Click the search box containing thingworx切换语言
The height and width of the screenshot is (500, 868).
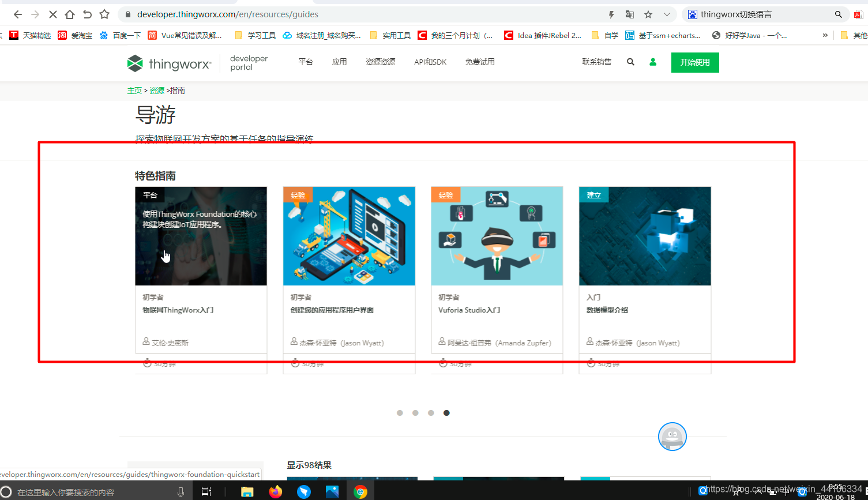(x=765, y=14)
